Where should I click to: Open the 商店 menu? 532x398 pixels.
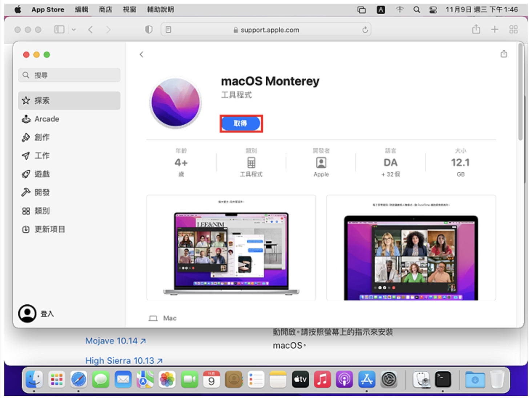coord(105,9)
